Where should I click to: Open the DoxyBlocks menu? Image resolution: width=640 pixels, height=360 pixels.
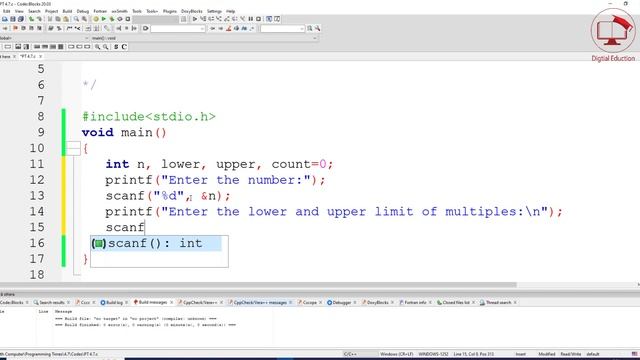pyautogui.click(x=191, y=11)
